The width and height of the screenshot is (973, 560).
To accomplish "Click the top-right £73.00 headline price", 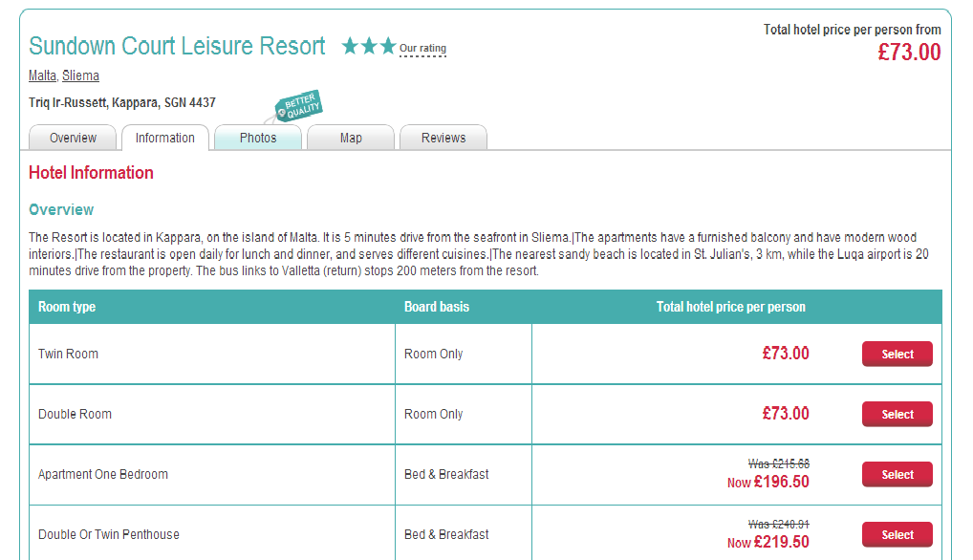I will 909,53.
